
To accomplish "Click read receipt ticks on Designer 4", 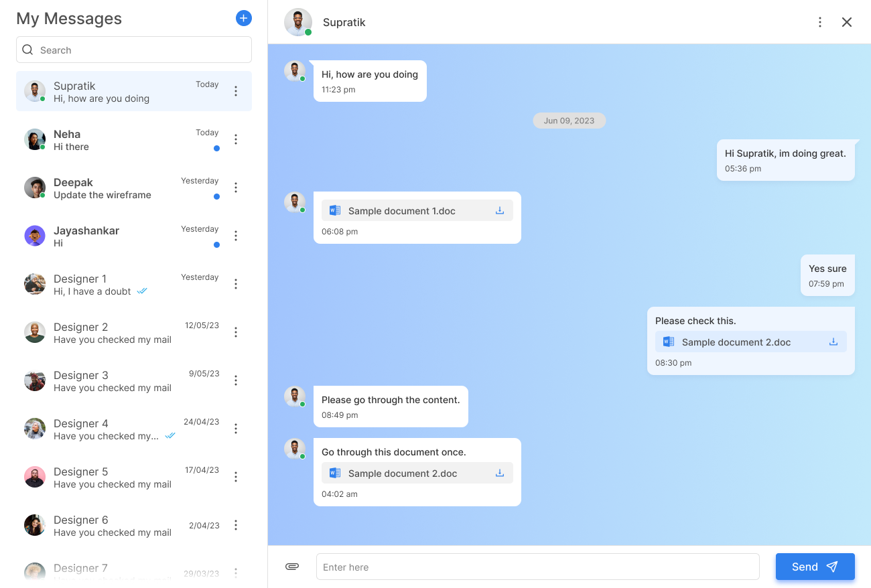I will (x=170, y=435).
